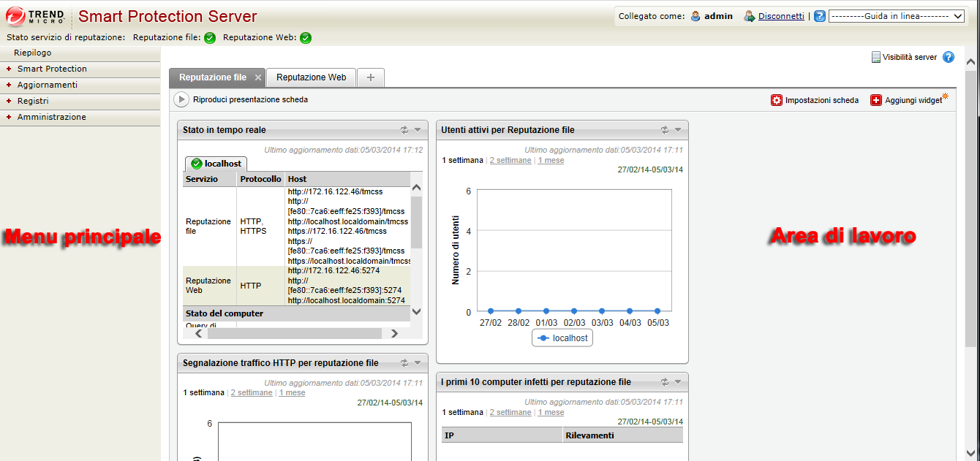The height and width of the screenshot is (461, 980).
Task: Switch to the Reputazione Web tab
Action: 311,77
